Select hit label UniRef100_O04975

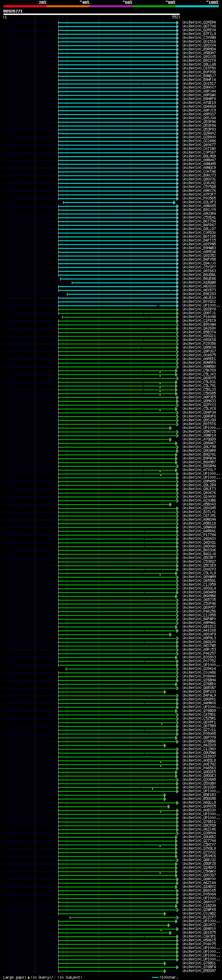point(199,355)
